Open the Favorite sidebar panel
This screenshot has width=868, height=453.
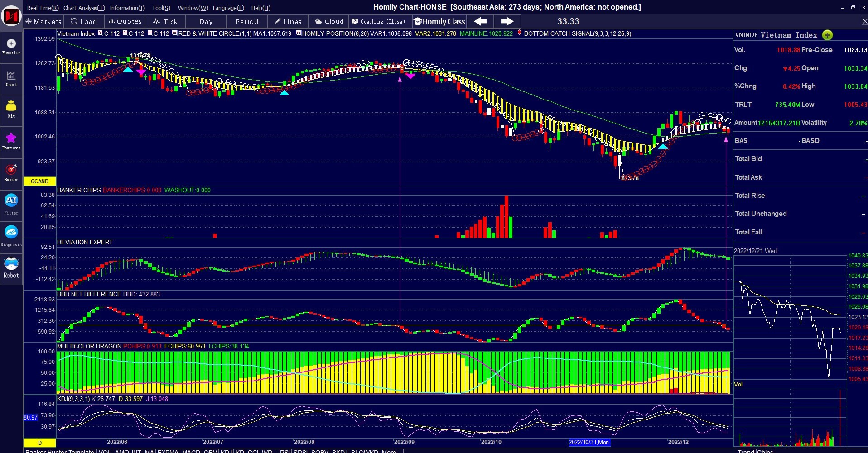pos(11,47)
